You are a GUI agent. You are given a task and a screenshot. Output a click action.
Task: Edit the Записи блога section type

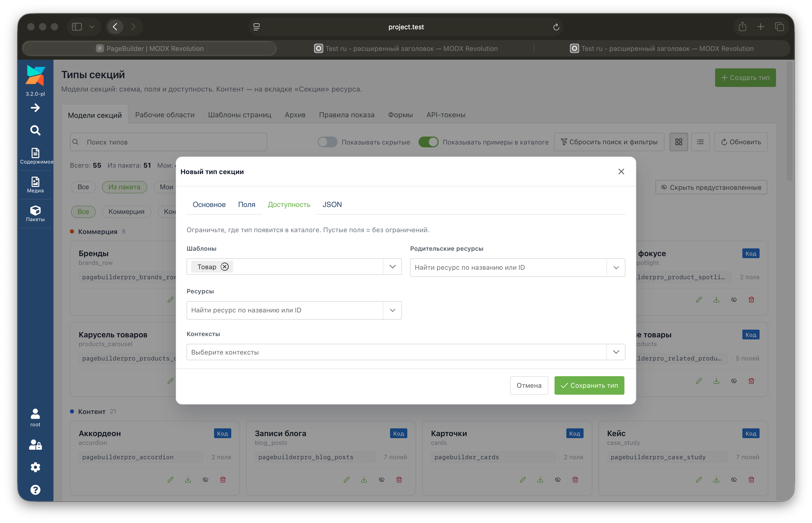pyautogui.click(x=346, y=480)
